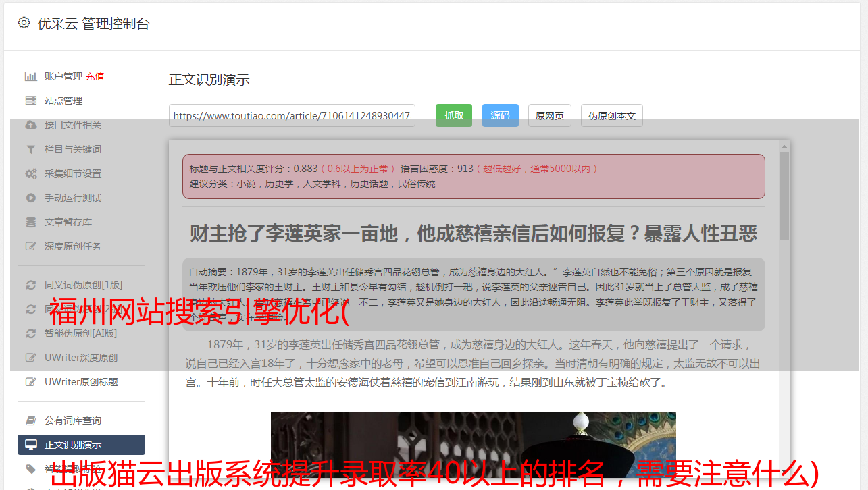
Task: Click the cloud icon next to 接口文件相关
Action: (30, 125)
